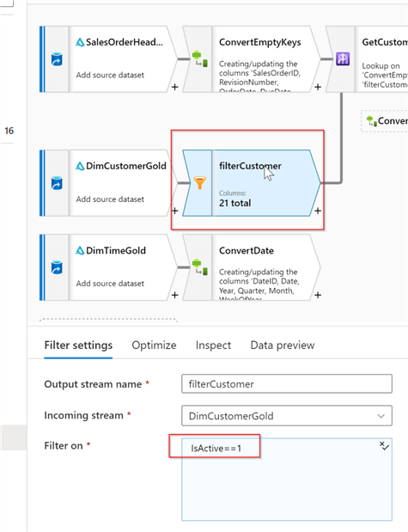Expand the Incoming stream dropdown
The height and width of the screenshot is (532, 408).
click(287, 416)
